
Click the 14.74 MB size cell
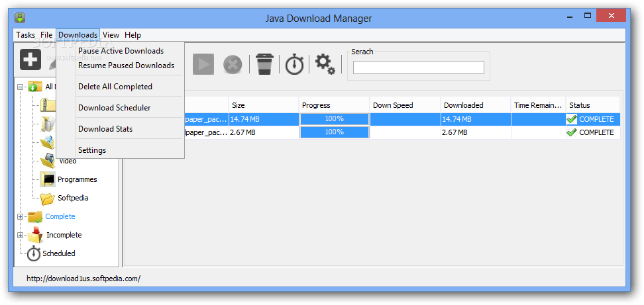coord(264,119)
